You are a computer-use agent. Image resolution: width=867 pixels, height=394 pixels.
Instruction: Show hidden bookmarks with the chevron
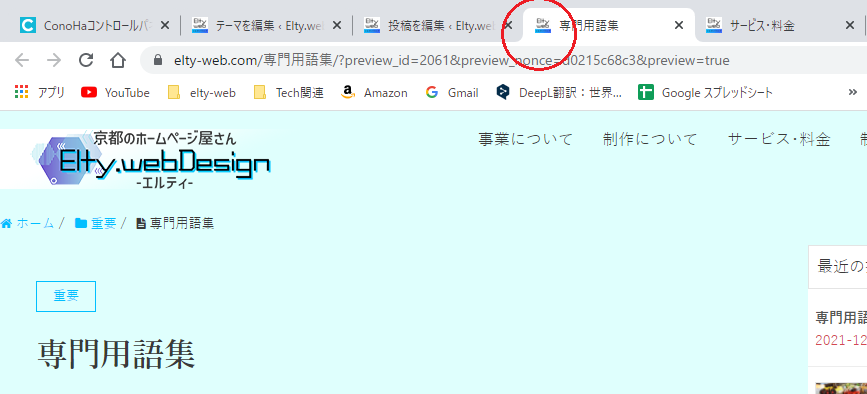click(x=852, y=92)
